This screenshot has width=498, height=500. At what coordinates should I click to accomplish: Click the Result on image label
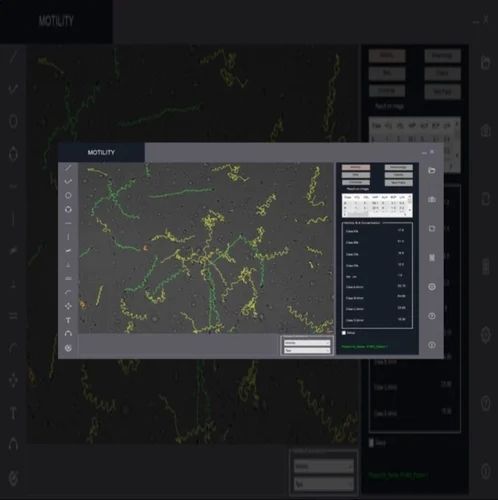pos(358,189)
